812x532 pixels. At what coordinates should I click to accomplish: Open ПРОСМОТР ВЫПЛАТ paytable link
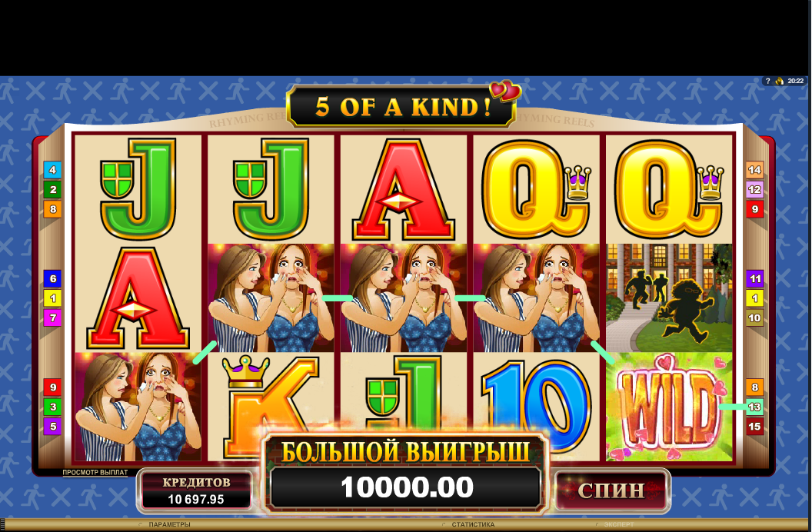[x=95, y=473]
